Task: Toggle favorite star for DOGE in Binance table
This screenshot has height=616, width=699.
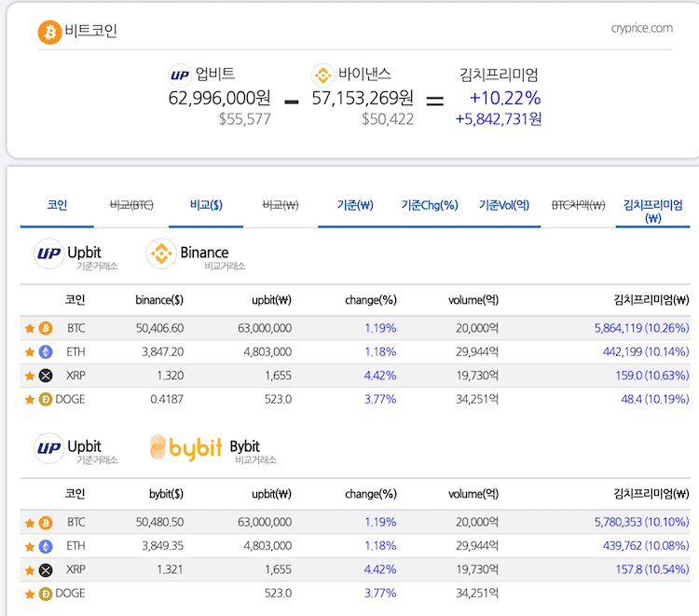Action: coord(30,400)
